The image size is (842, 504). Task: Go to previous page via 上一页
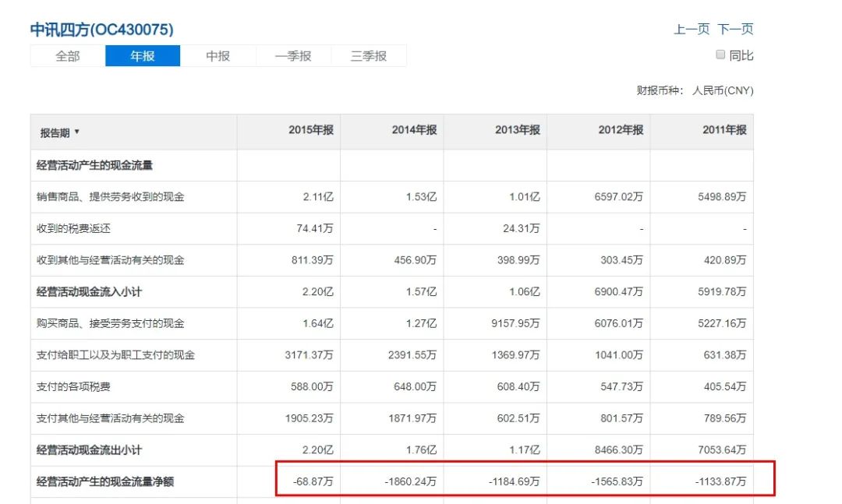[692, 29]
